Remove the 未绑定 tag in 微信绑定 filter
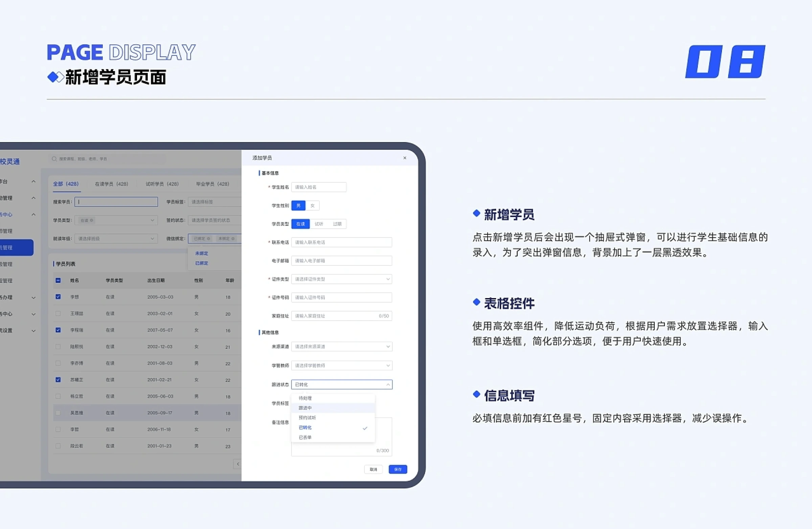 tap(233, 239)
